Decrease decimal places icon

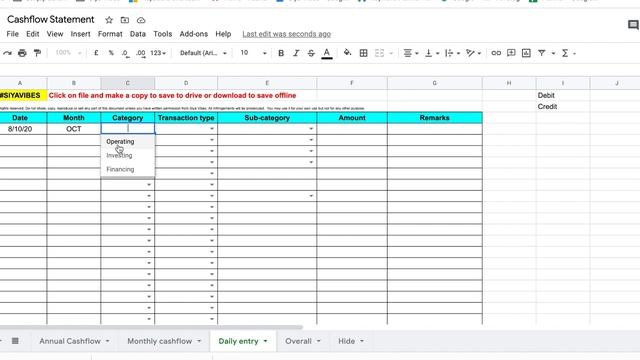pos(125,53)
